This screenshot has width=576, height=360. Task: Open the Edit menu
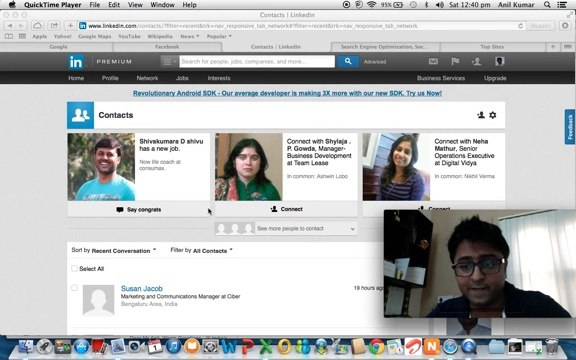(x=114, y=5)
